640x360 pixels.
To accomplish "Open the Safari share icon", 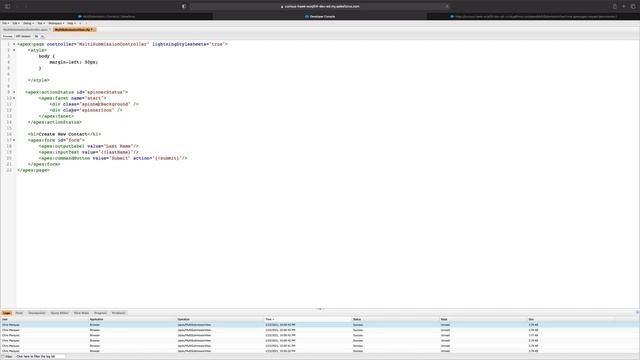I will (x=615, y=6).
